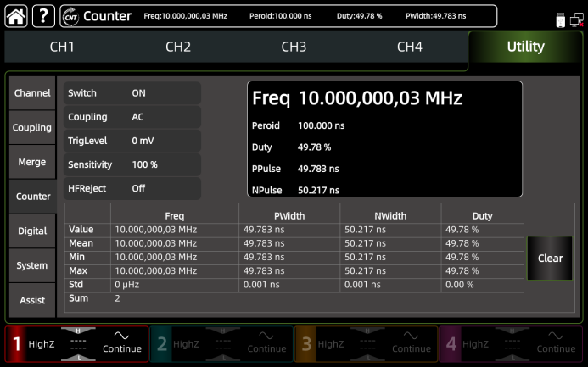Clear the counter statistics
Image resolution: width=588 pixels, height=367 pixels.
click(x=550, y=258)
